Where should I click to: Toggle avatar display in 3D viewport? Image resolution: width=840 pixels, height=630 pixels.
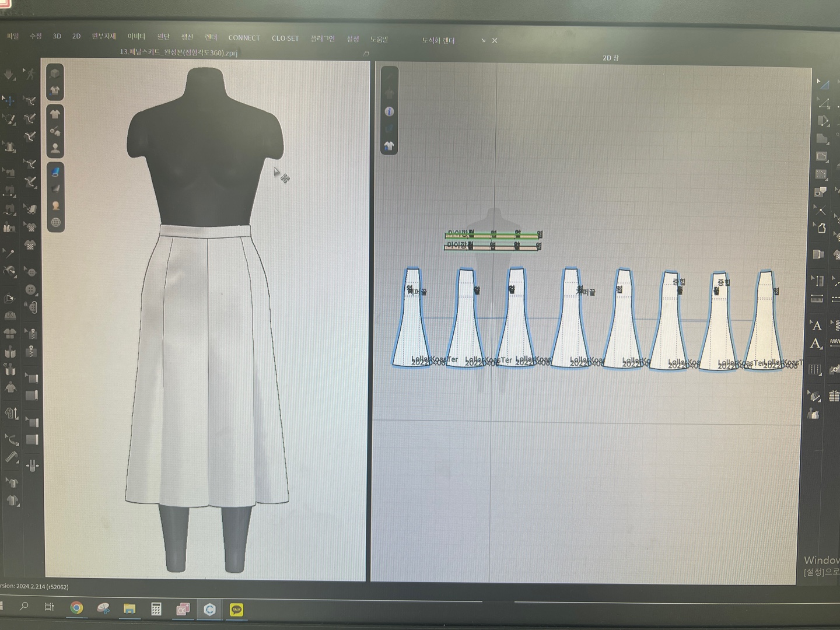55,148
